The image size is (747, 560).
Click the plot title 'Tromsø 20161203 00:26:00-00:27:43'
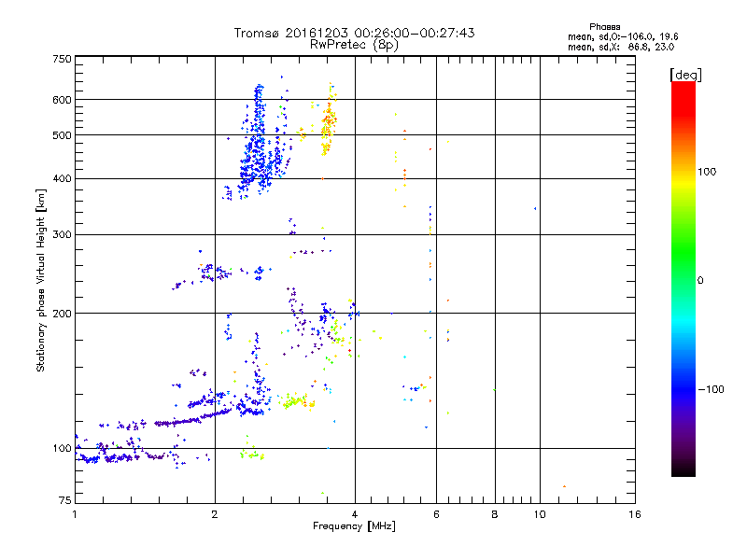point(354,33)
